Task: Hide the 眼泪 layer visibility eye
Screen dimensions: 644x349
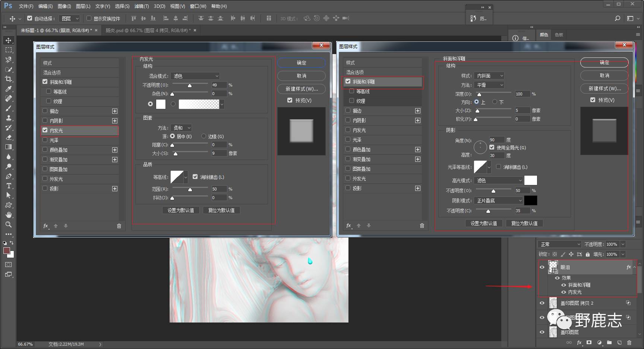Action: pyautogui.click(x=542, y=267)
